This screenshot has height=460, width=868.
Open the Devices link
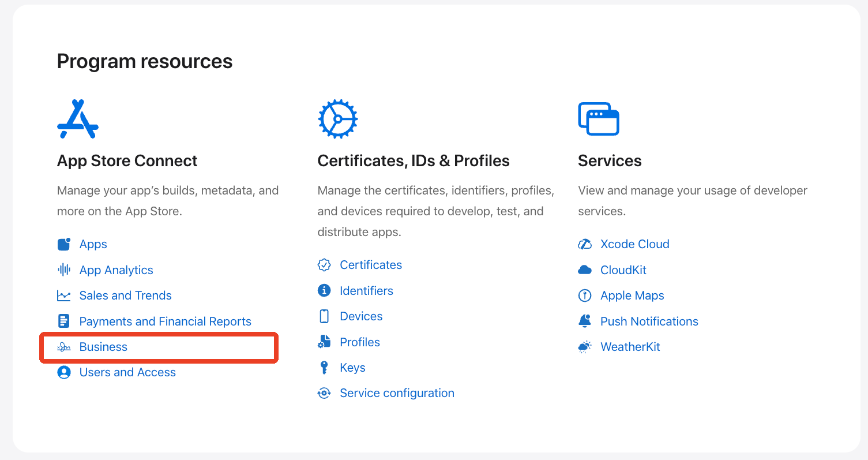click(x=361, y=316)
